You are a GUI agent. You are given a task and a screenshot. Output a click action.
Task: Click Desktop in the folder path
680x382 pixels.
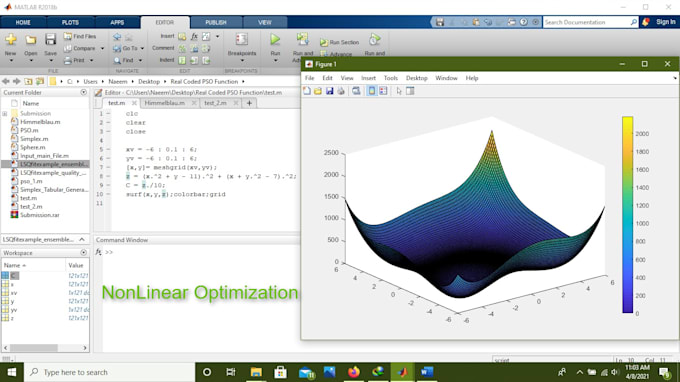click(149, 82)
